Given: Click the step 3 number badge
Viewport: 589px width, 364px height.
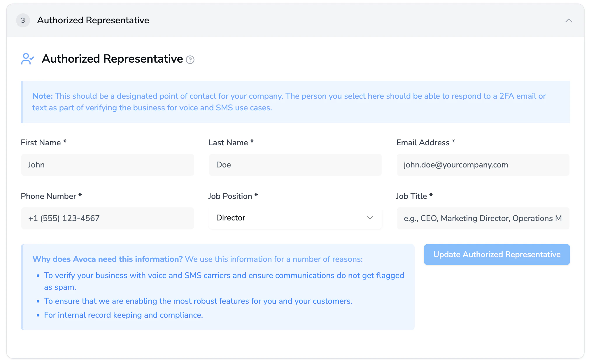Looking at the screenshot, I should click(23, 20).
